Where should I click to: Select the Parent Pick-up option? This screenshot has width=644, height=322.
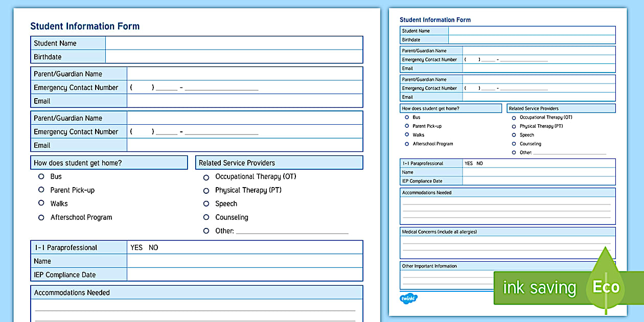tap(41, 190)
